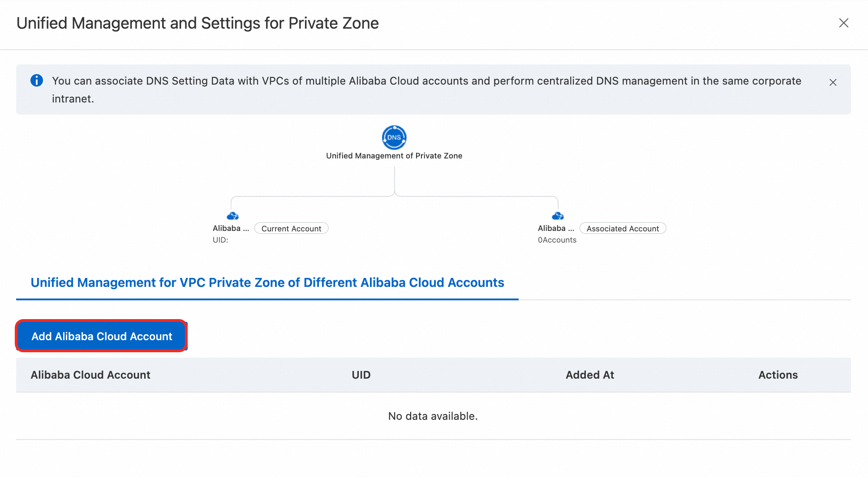Click the Current Account cloud icon
The width and height of the screenshot is (868, 478).
pyautogui.click(x=232, y=216)
